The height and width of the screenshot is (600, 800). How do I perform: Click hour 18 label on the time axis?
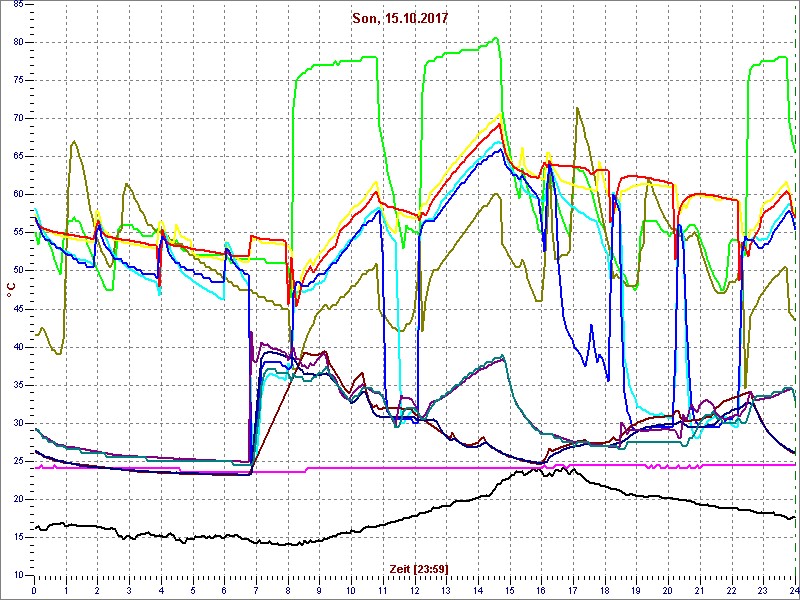[x=605, y=591]
